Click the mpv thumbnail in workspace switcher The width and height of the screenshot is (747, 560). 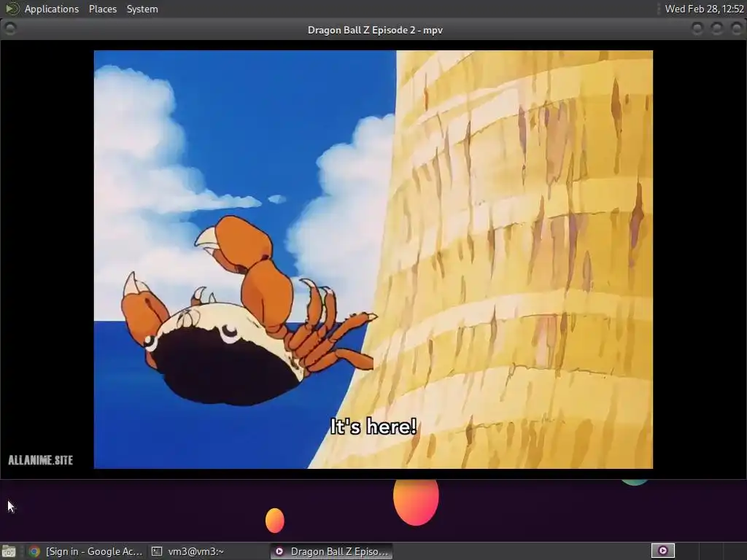click(x=662, y=551)
